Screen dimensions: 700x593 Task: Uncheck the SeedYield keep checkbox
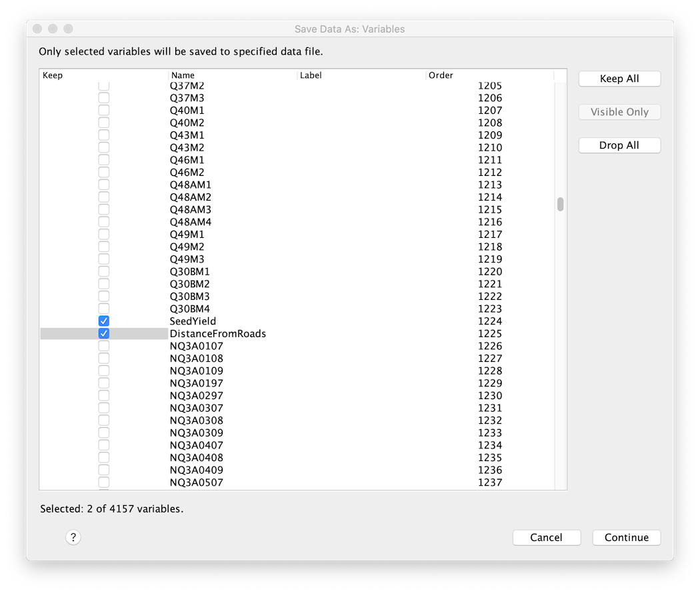tap(103, 321)
